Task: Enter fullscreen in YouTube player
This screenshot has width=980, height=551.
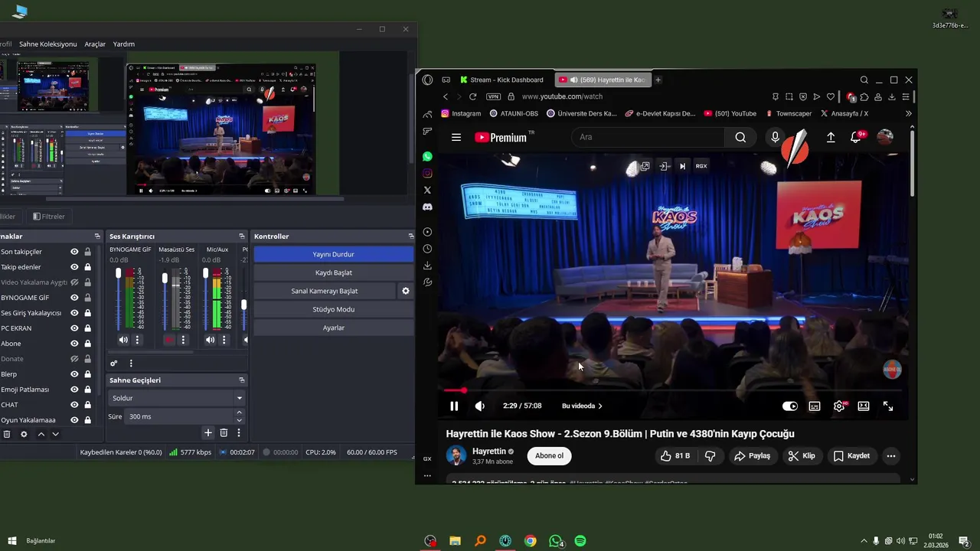Action: click(888, 406)
